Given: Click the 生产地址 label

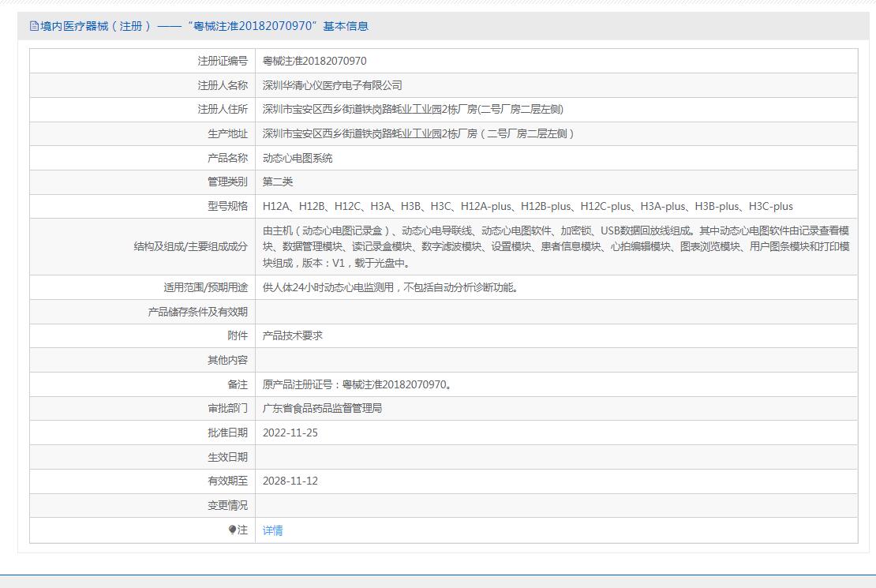Looking at the screenshot, I should tap(227, 133).
